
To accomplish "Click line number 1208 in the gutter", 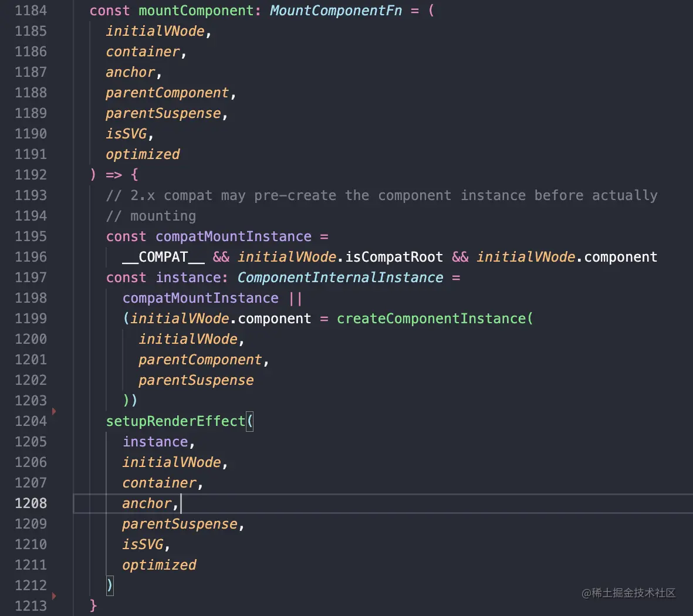I will tap(31, 503).
